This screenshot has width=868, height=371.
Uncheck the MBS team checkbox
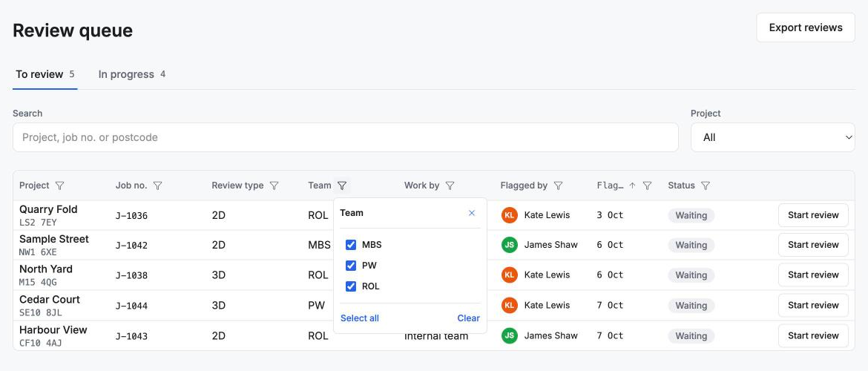click(350, 245)
